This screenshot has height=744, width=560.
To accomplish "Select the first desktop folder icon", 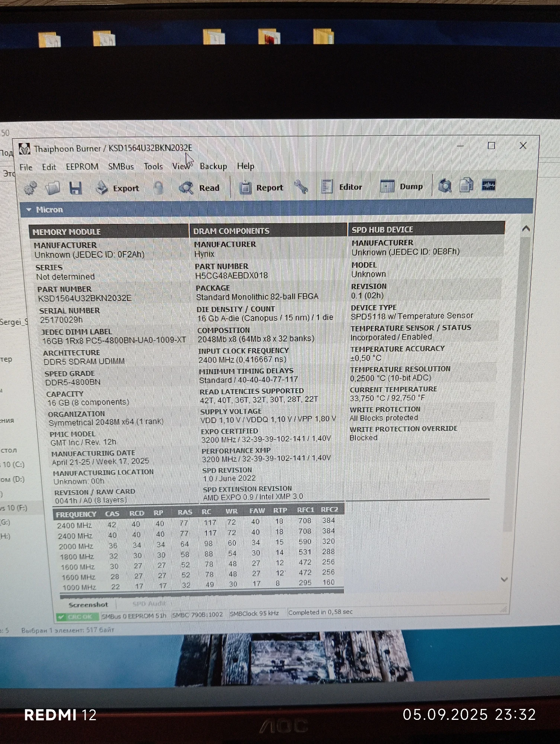I will pyautogui.click(x=49, y=39).
